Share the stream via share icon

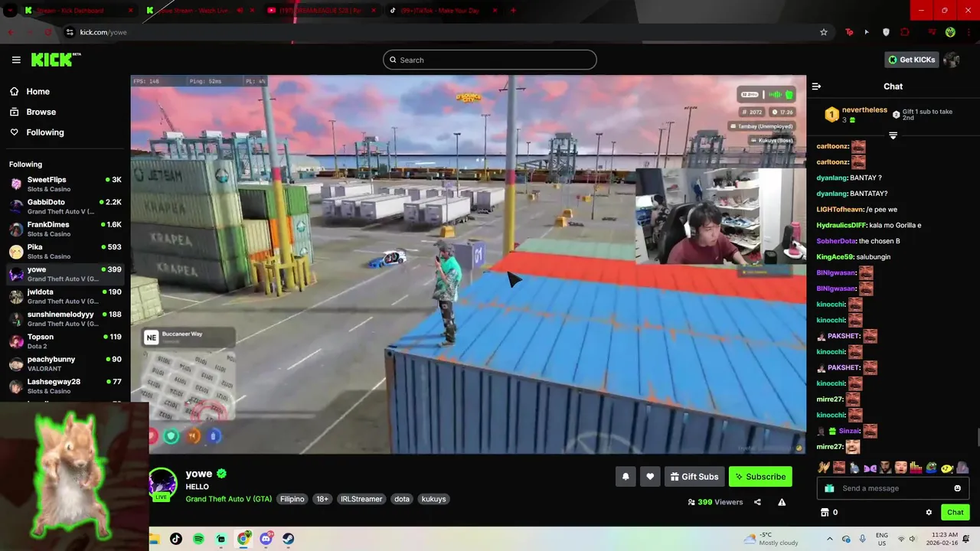click(757, 502)
